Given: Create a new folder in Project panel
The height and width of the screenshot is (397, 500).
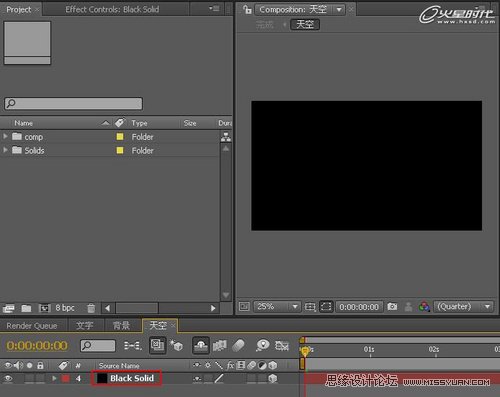Looking at the screenshot, I should [x=26, y=308].
